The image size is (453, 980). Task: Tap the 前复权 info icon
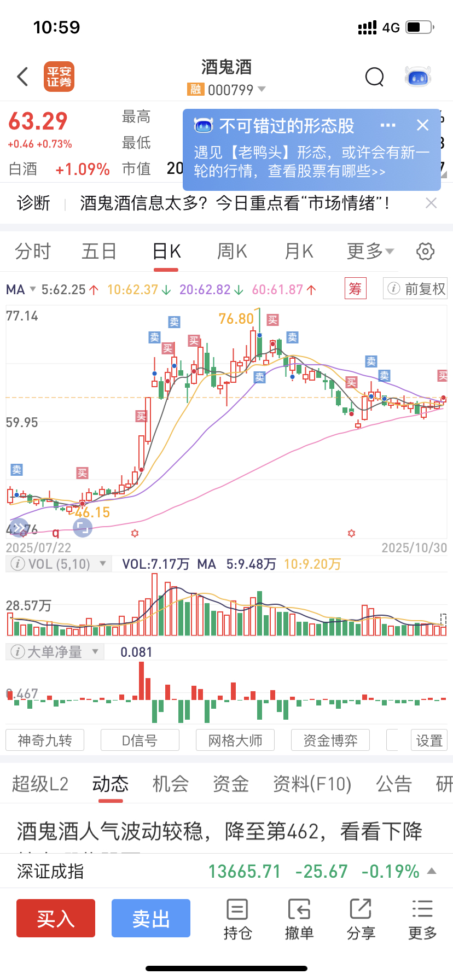[x=393, y=288]
